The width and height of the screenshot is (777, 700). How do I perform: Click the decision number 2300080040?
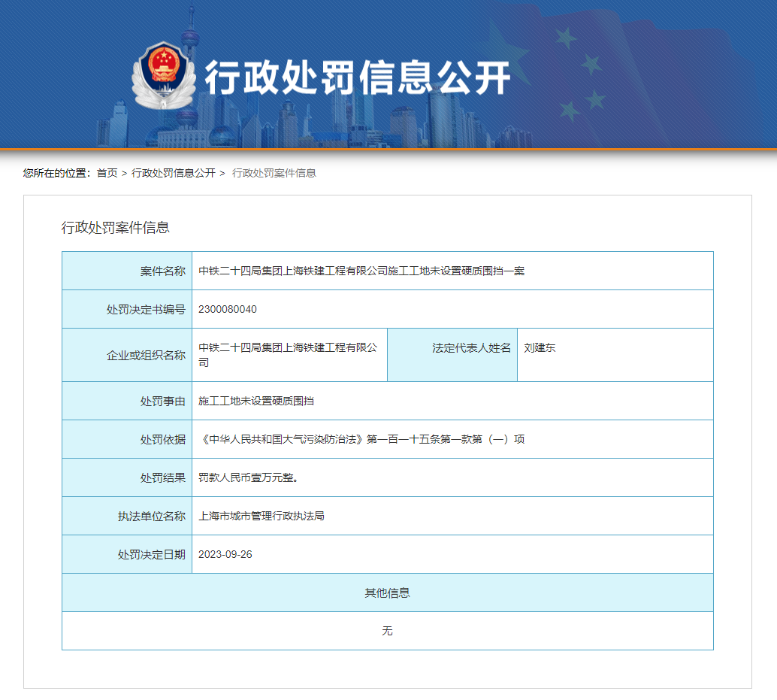pyautogui.click(x=228, y=309)
